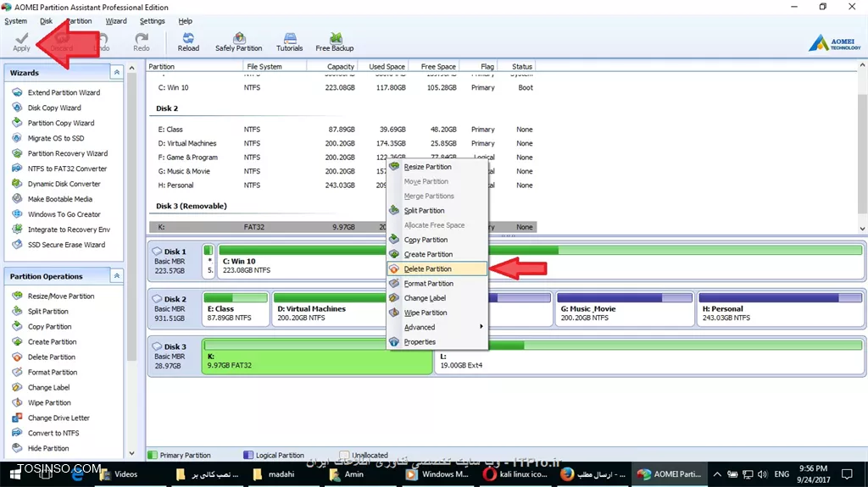Screen dimensions: 868x487
Task: Choose Format Partition in context menu
Action: pyautogui.click(x=437, y=284)
